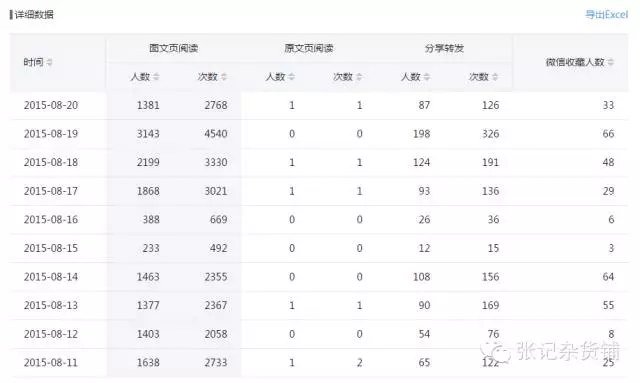Viewport: 640px width, 383px height.
Task: Sort 原文页阅读 次数 column arrows
Action: (359, 77)
